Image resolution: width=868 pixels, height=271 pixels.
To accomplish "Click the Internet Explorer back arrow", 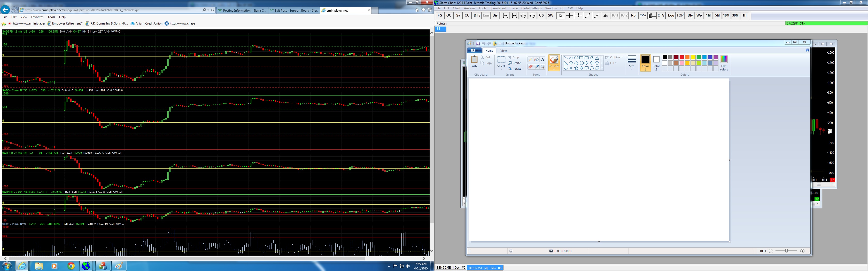I will pos(5,10).
